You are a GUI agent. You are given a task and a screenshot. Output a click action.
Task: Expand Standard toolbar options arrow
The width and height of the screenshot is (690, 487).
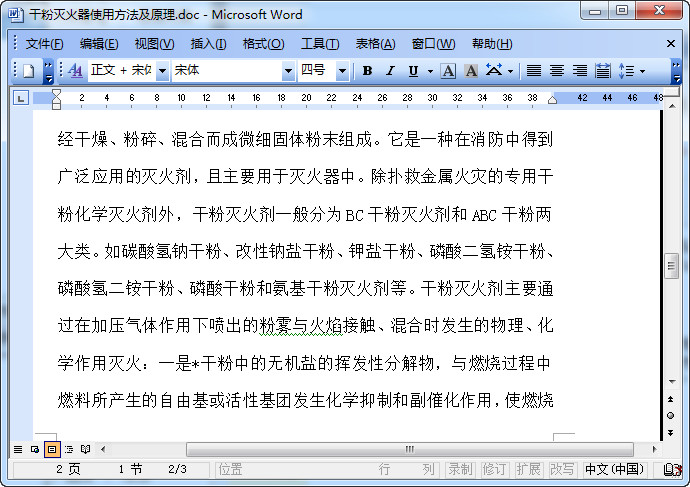[x=48, y=72]
